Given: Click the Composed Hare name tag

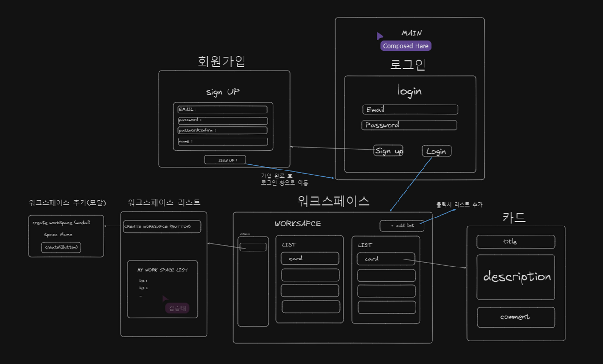Looking at the screenshot, I should point(405,46).
